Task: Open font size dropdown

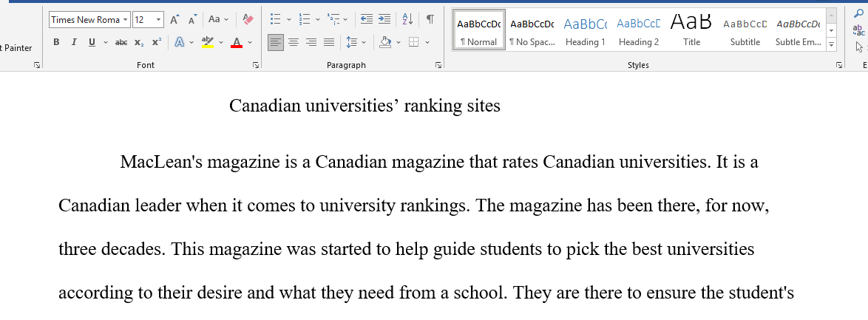Action: click(159, 20)
